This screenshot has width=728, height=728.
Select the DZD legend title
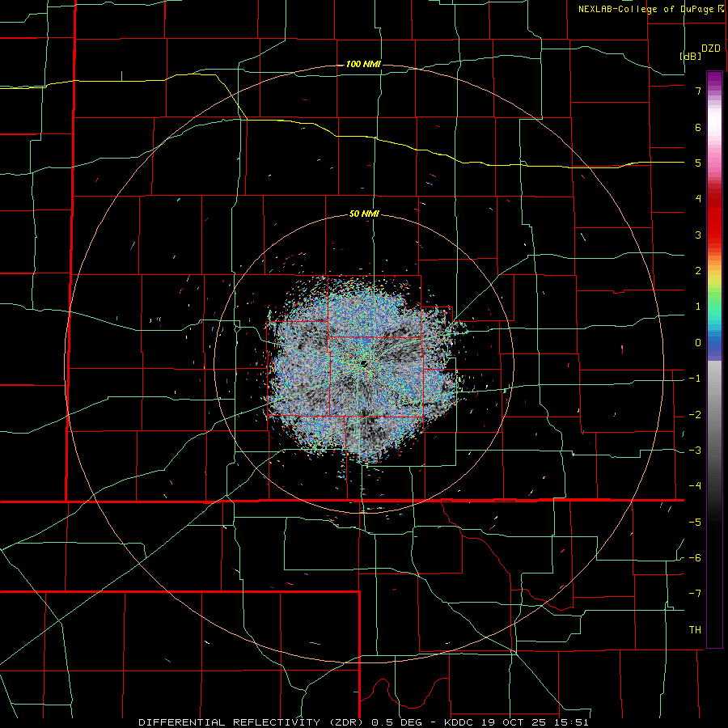(x=711, y=49)
